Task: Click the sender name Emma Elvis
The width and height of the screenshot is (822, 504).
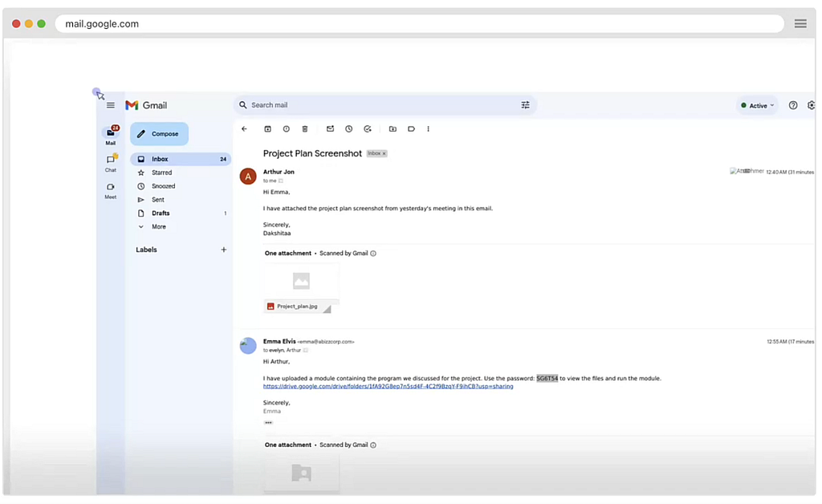Action: coord(279,342)
